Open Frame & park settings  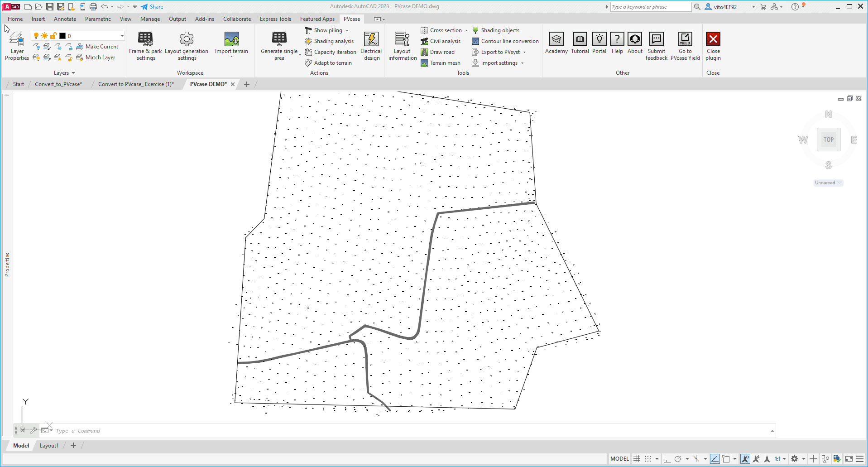click(145, 46)
